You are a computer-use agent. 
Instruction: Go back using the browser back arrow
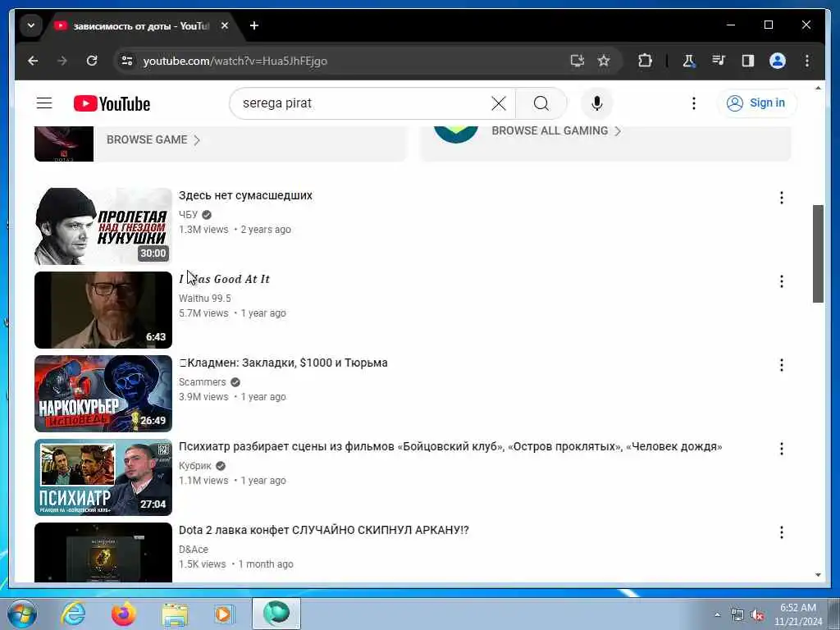[x=33, y=61]
